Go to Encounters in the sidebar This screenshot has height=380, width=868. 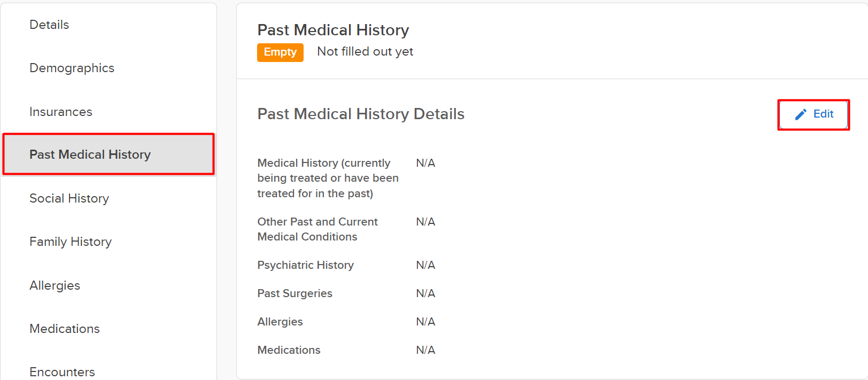[x=62, y=371]
